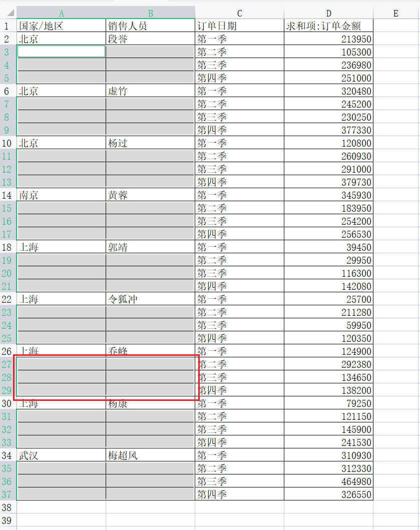The width and height of the screenshot is (420, 530).
Task: Click the row 14 header
Action: pos(8,195)
